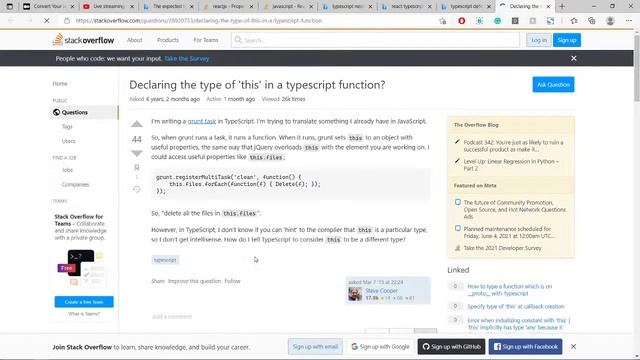View site information lock icon
Viewport: 640px width, 360px height.
67,20
